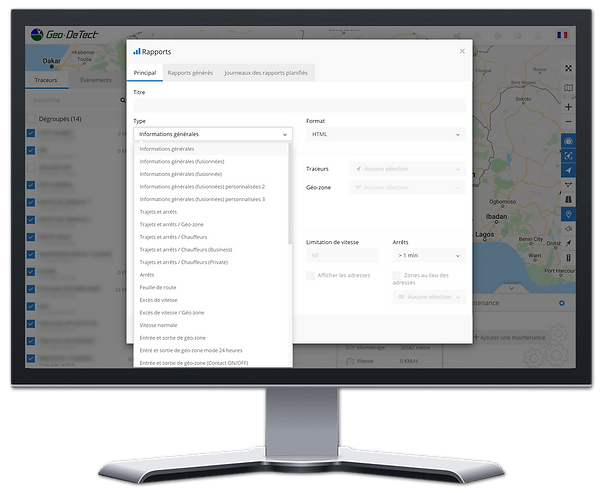Check the only unchecked tracker checkbox
Viewport: 600px width, 493px height.
click(31, 168)
